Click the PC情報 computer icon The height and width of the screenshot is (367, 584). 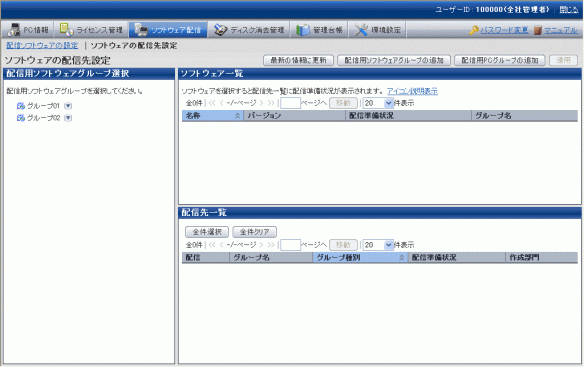click(x=14, y=30)
